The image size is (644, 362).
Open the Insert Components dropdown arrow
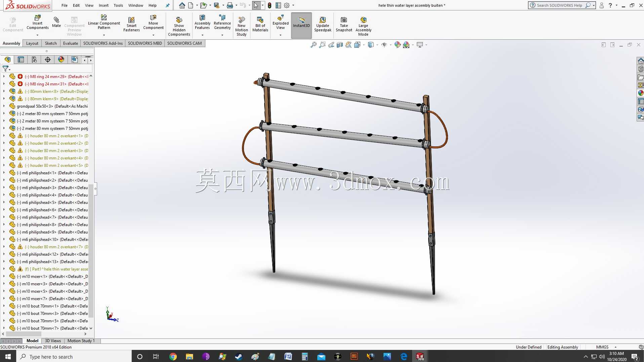(x=37, y=35)
